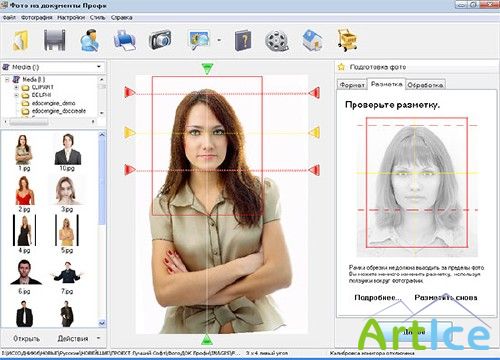Click the Подробнее link

tap(378, 298)
